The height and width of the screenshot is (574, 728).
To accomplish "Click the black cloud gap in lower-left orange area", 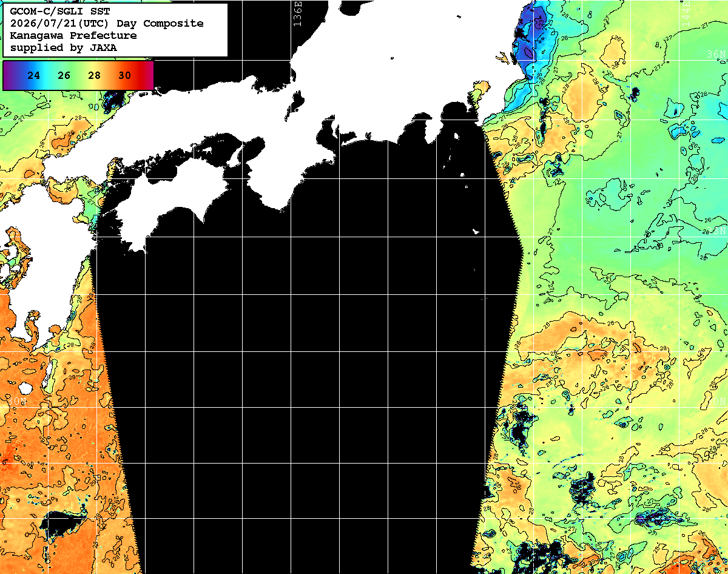I will (62, 524).
